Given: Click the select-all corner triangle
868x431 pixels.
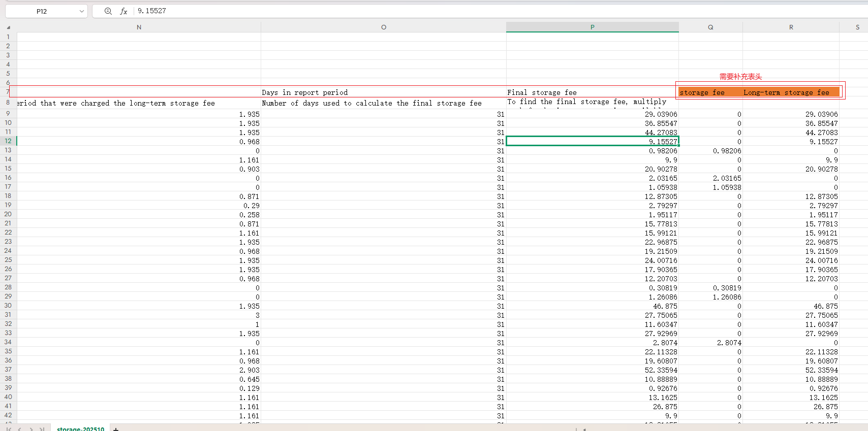Looking at the screenshot, I should tap(8, 27).
